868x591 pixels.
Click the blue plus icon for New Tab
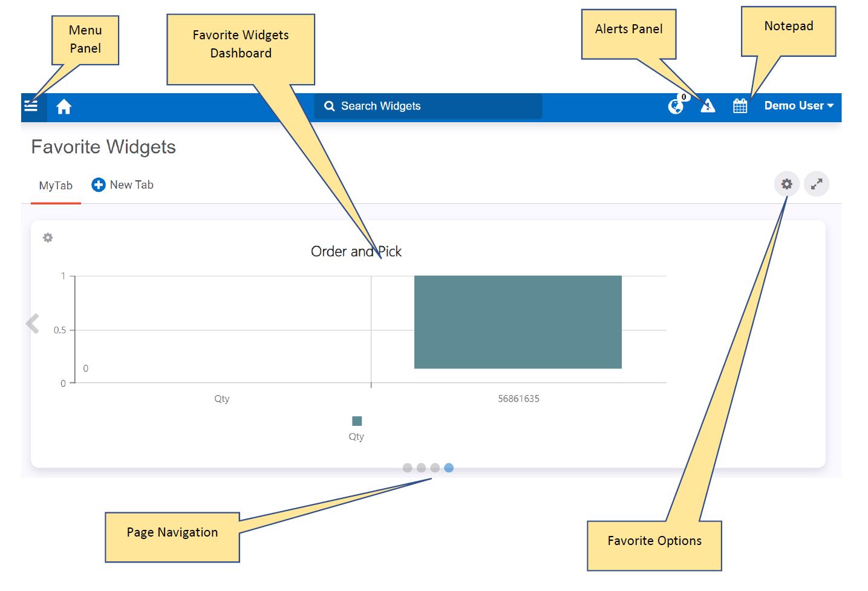(98, 185)
